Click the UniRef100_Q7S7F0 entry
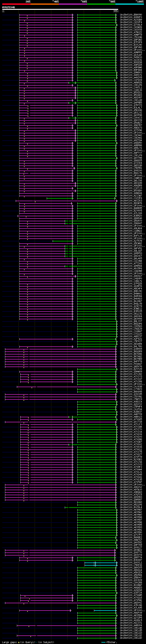 click(x=131, y=535)
